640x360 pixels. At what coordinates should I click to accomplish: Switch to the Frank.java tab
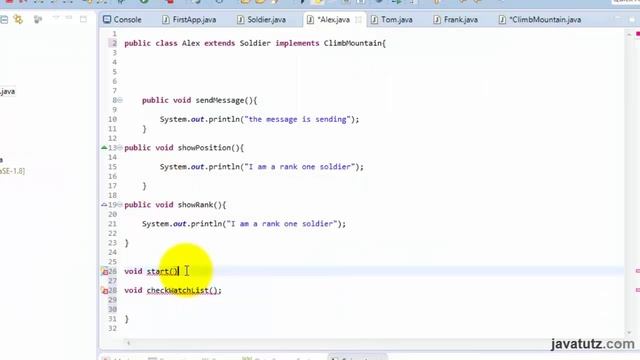(460, 20)
